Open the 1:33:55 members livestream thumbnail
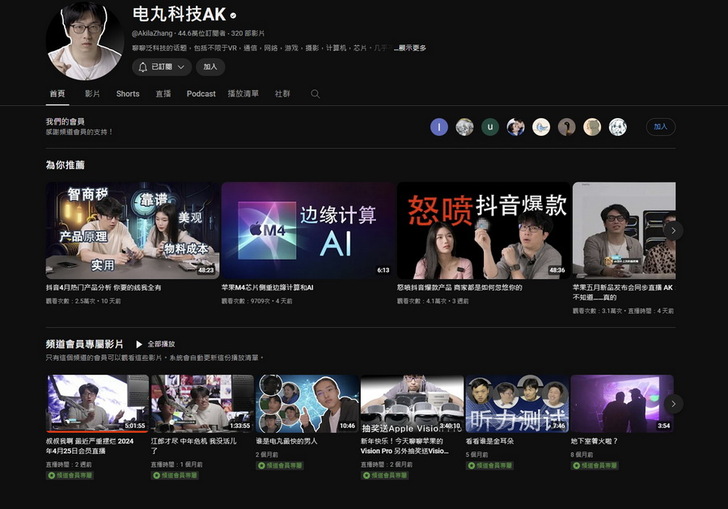 [x=202, y=404]
